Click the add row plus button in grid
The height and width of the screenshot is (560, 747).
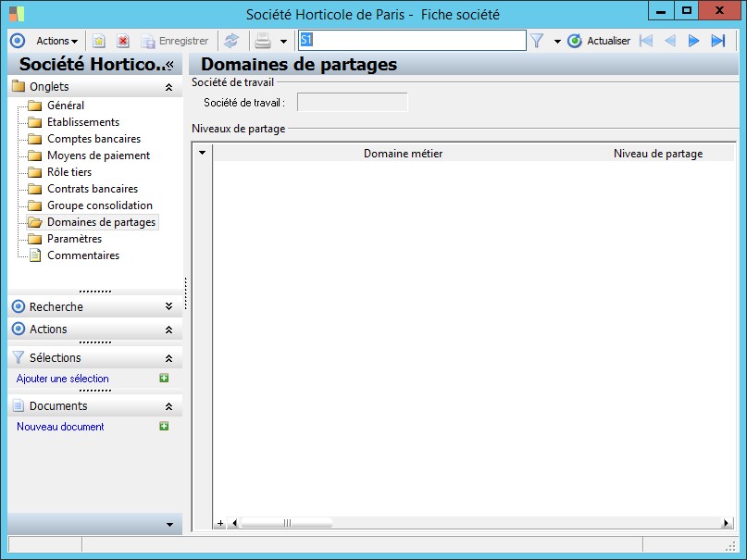(x=220, y=523)
